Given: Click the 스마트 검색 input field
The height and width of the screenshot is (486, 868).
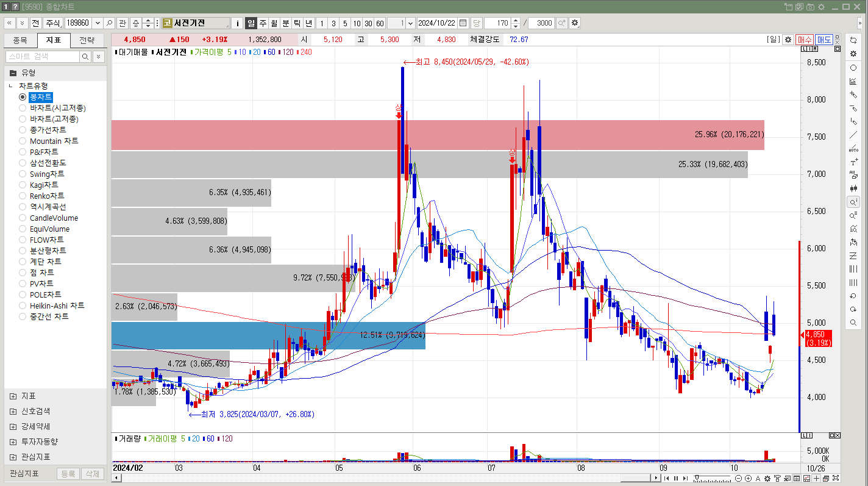Looking at the screenshot, I should pyautogui.click(x=42, y=57).
